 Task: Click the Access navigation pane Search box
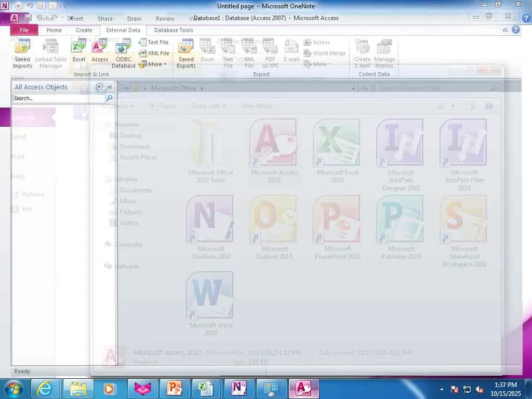click(59, 98)
